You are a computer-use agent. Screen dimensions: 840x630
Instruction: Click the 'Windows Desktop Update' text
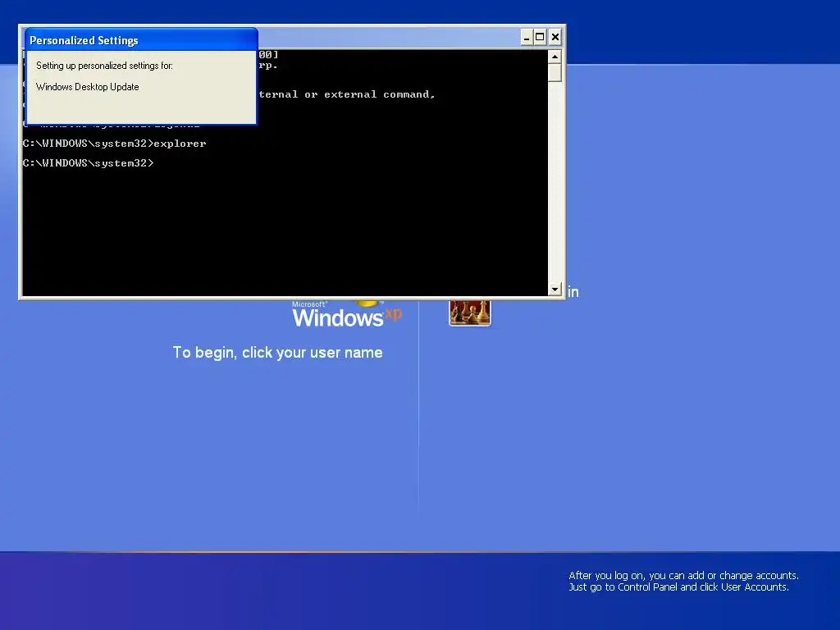pos(87,87)
